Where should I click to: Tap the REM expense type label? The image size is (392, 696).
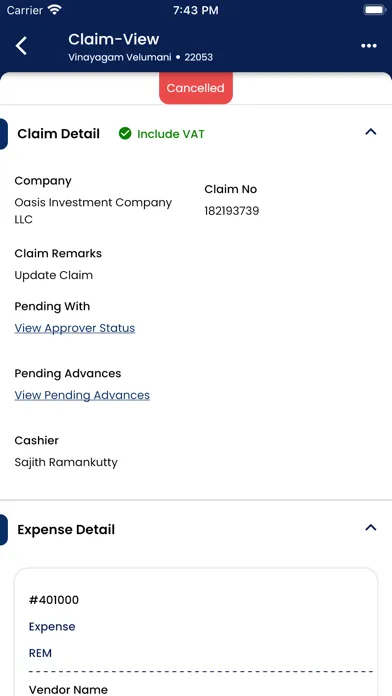[x=40, y=653]
